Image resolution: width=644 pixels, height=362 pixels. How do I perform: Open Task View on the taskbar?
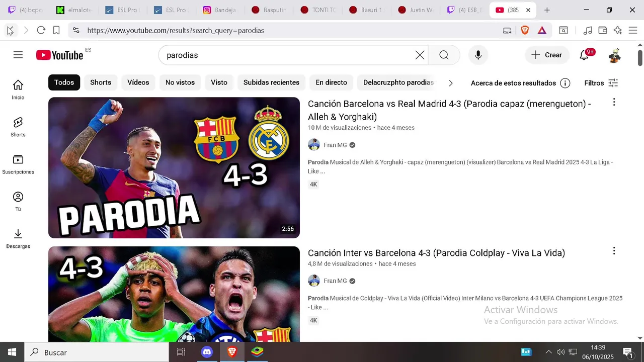pyautogui.click(x=181, y=352)
